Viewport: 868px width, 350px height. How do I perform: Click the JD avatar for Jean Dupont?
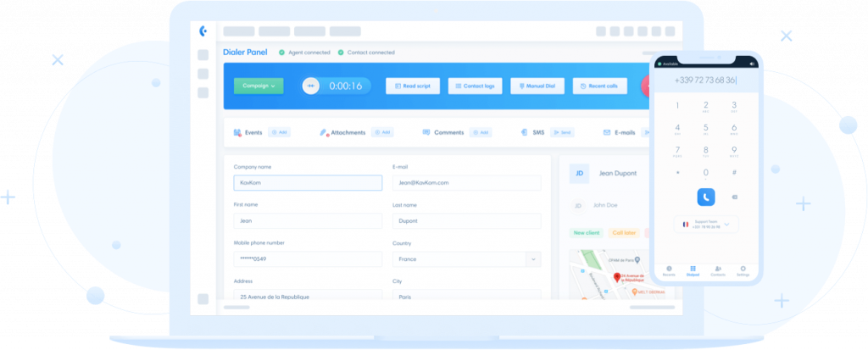(579, 173)
